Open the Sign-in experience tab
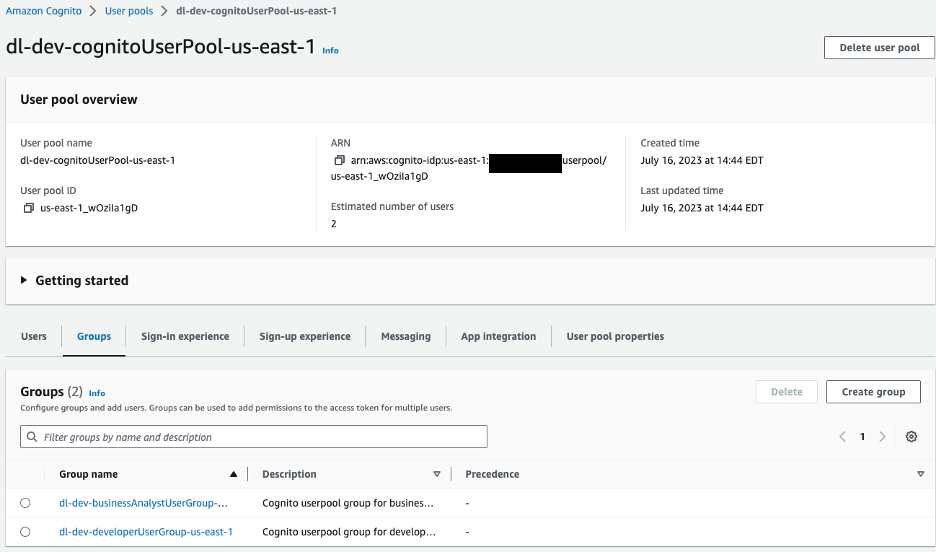 (x=185, y=337)
